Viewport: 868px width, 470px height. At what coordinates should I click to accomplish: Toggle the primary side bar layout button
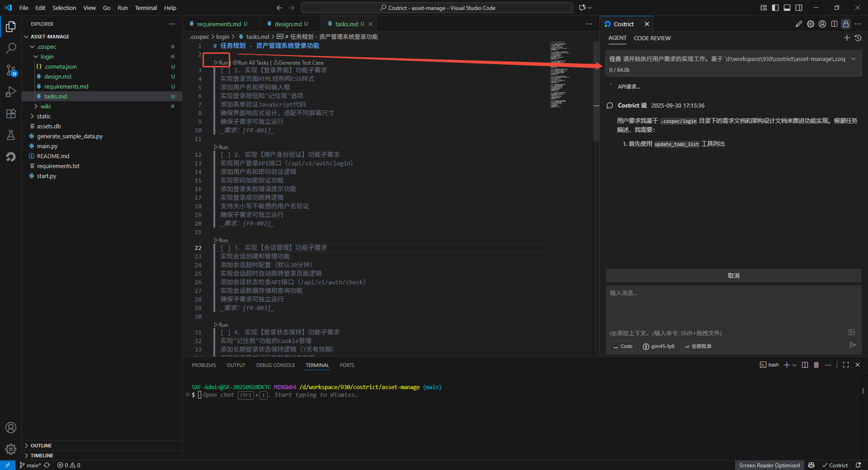(775, 8)
